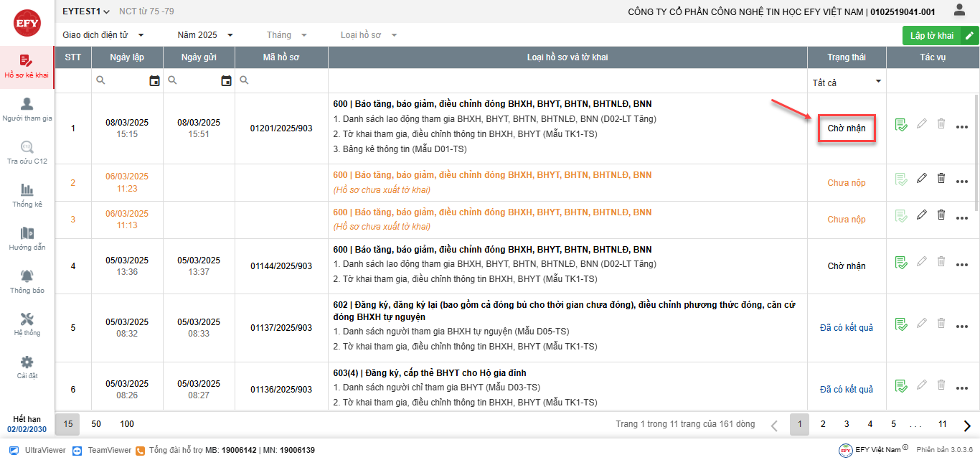Open the Trạng thái Tất cả filter
The height and width of the screenshot is (460, 980).
pos(847,82)
